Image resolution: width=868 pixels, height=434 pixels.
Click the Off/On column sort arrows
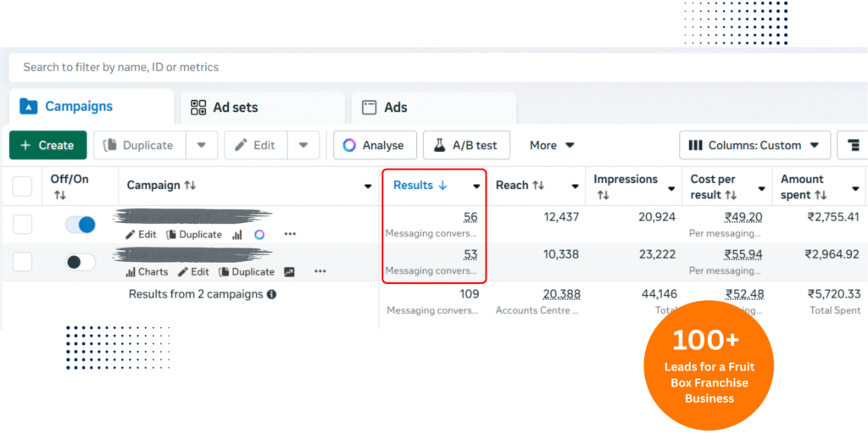pyautogui.click(x=59, y=196)
